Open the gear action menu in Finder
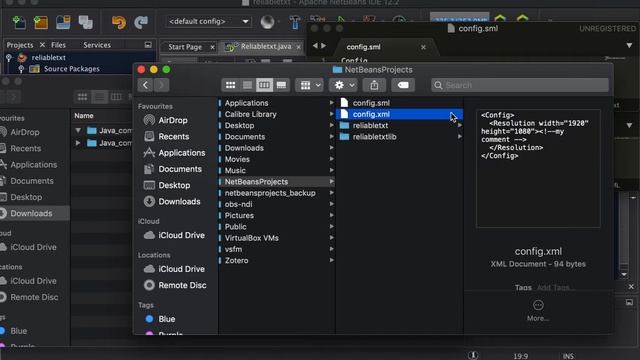The width and height of the screenshot is (640, 360). 344,85
